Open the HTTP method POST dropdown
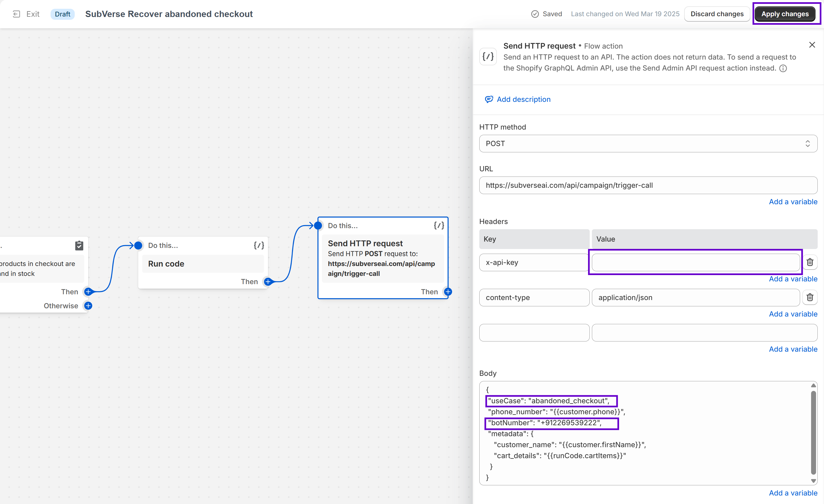The image size is (824, 504). point(648,144)
